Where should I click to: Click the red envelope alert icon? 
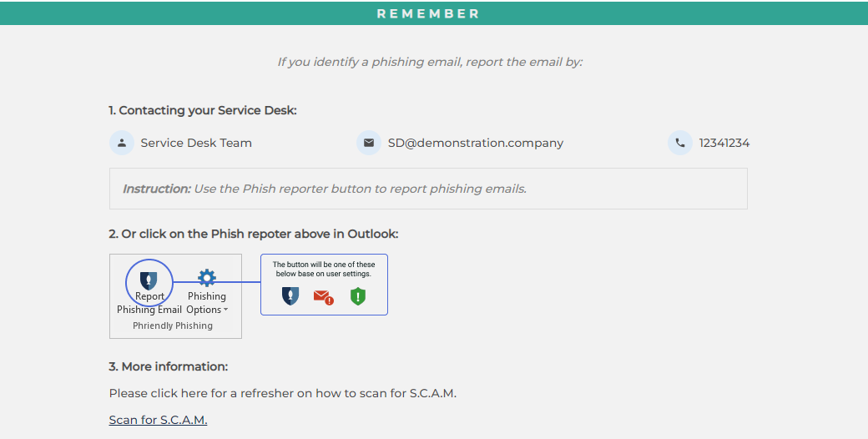coord(323,297)
